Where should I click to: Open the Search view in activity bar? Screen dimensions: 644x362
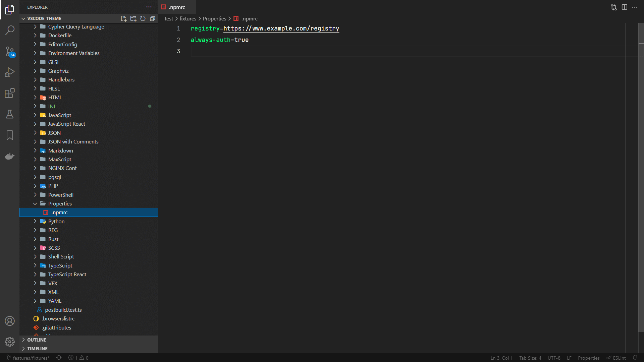point(10,31)
